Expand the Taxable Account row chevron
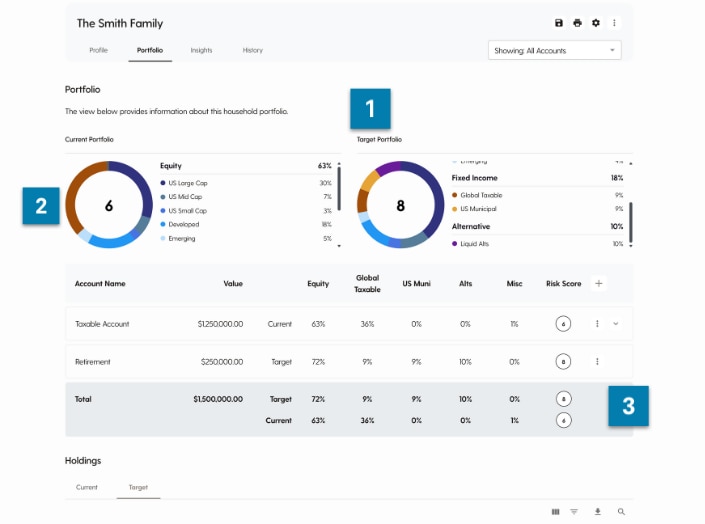 pos(615,324)
